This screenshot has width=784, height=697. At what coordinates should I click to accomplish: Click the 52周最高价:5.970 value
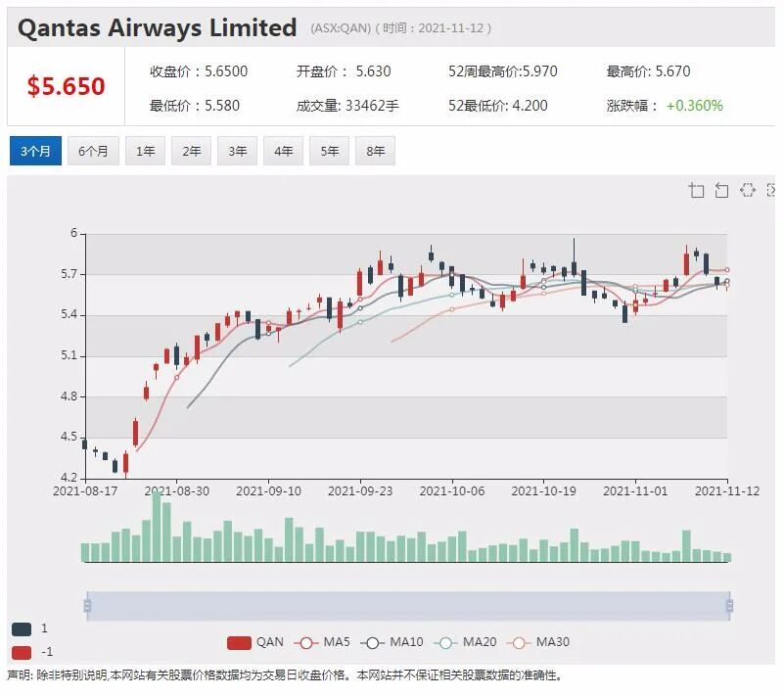point(502,71)
